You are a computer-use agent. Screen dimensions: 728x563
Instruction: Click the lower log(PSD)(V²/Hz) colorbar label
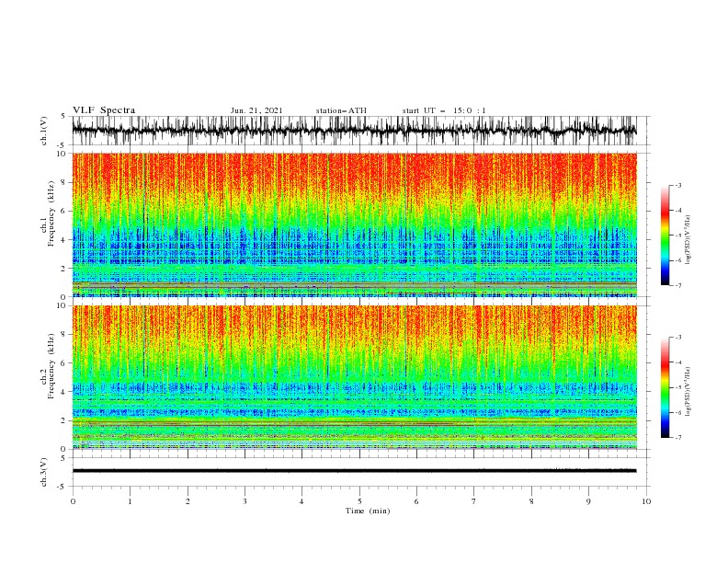coord(688,391)
